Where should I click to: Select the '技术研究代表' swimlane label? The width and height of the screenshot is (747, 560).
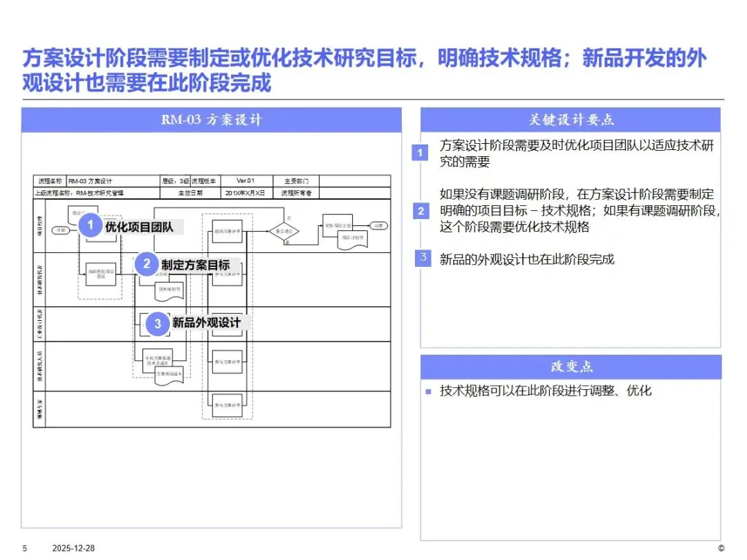pyautogui.click(x=39, y=279)
